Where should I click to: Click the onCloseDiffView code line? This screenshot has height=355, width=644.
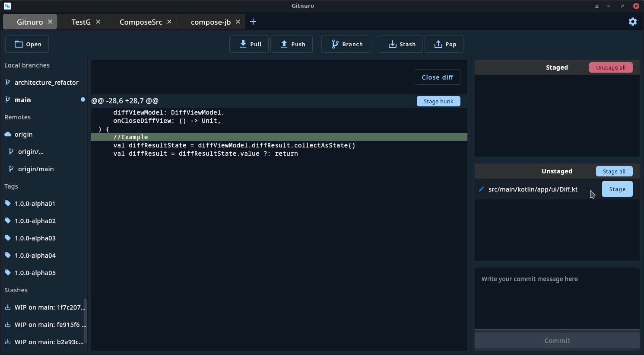[x=279, y=121]
